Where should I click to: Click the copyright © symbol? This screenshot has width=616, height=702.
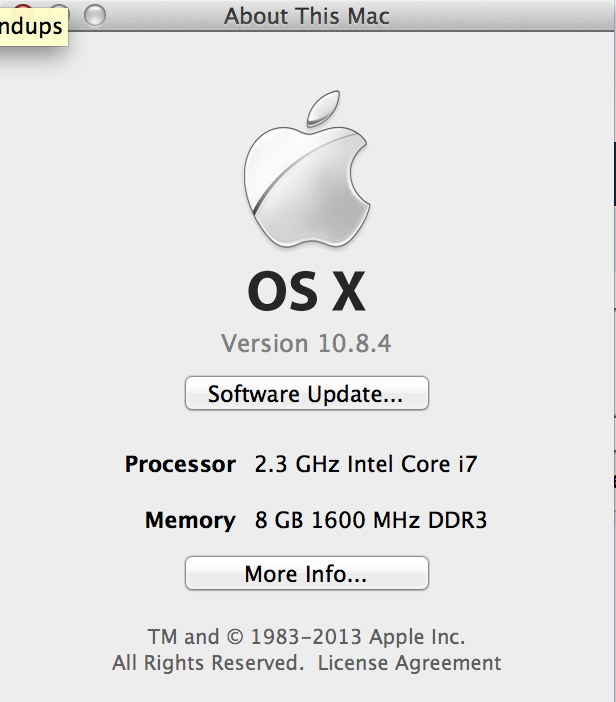(235, 637)
